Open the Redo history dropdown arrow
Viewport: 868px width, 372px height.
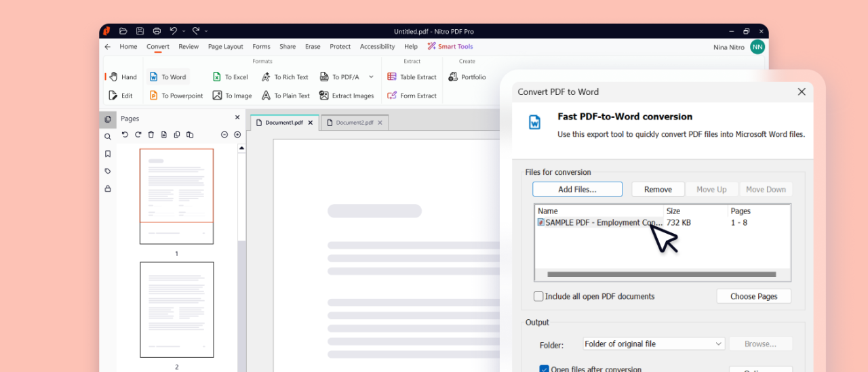pyautogui.click(x=206, y=31)
